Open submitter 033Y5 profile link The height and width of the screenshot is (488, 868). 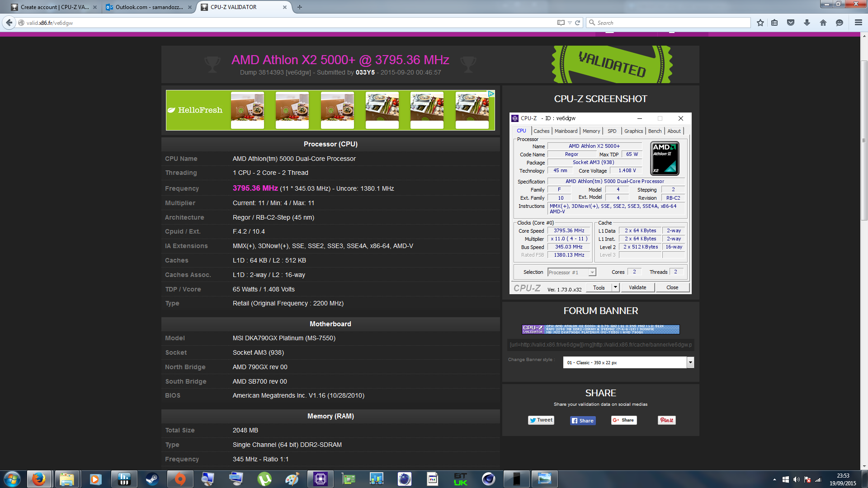[x=365, y=72]
